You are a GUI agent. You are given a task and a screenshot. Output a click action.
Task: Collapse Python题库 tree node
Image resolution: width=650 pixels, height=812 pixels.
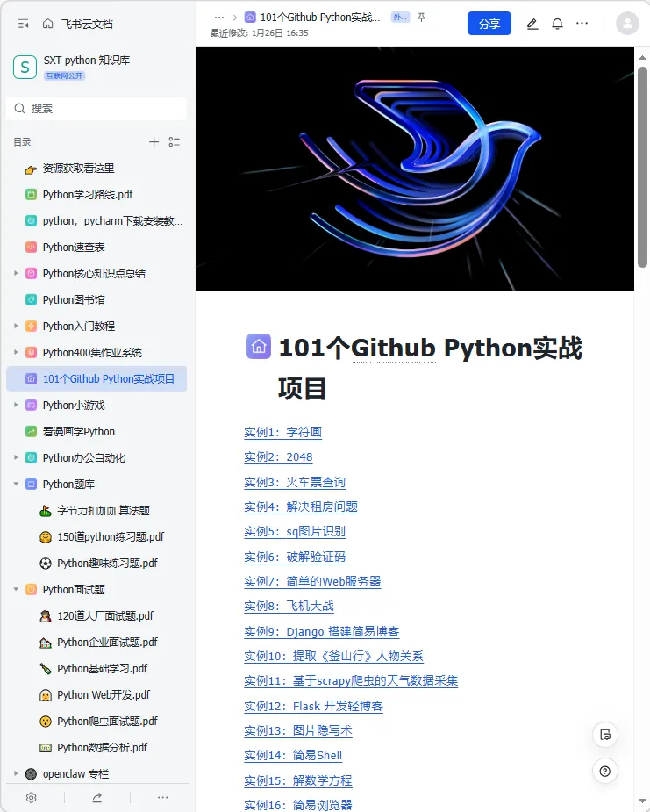pos(16,484)
